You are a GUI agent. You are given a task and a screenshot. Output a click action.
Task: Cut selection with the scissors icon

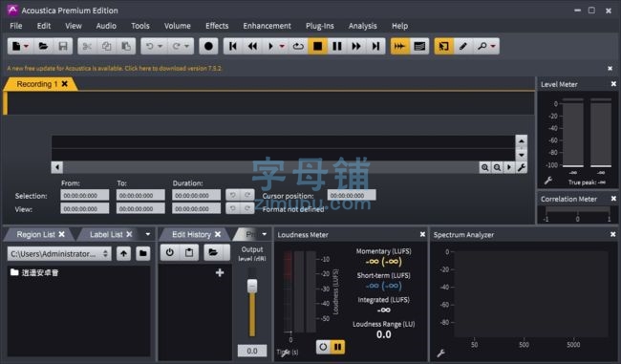87,47
